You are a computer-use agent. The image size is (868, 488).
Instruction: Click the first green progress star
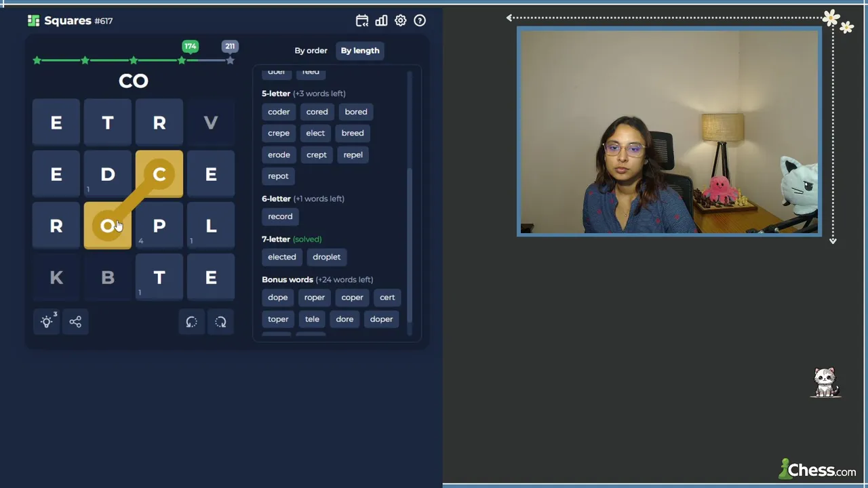37,60
